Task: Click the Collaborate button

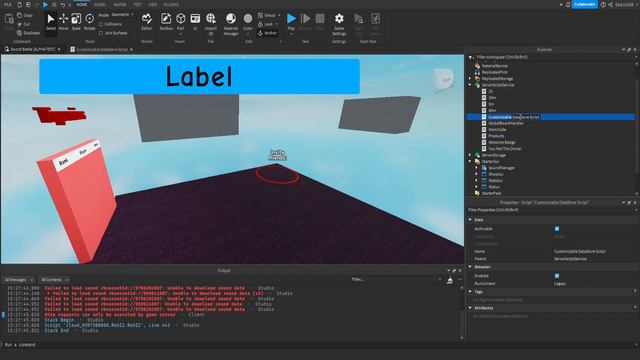Action: click(584, 4)
